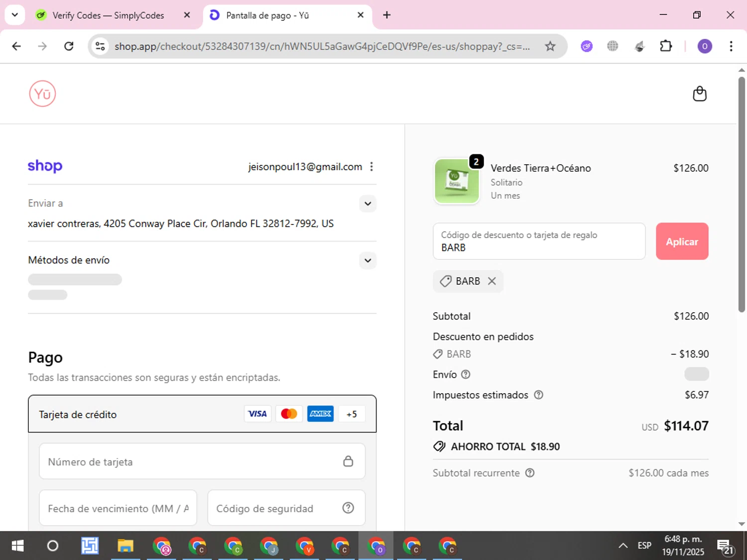The image size is (747, 560).
Task: Expand the Métodos de envío section
Action: pos(368,260)
